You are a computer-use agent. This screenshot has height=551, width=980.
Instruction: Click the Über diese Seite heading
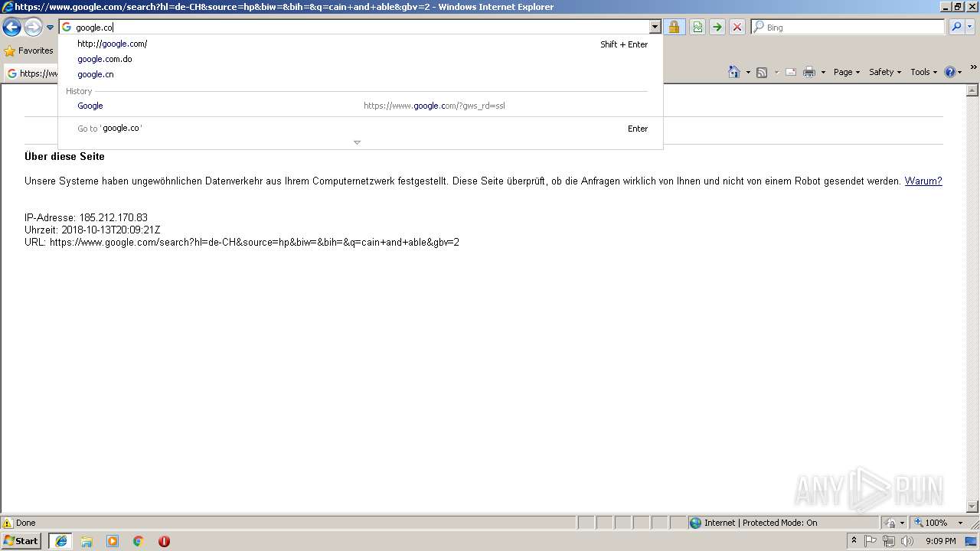64,156
